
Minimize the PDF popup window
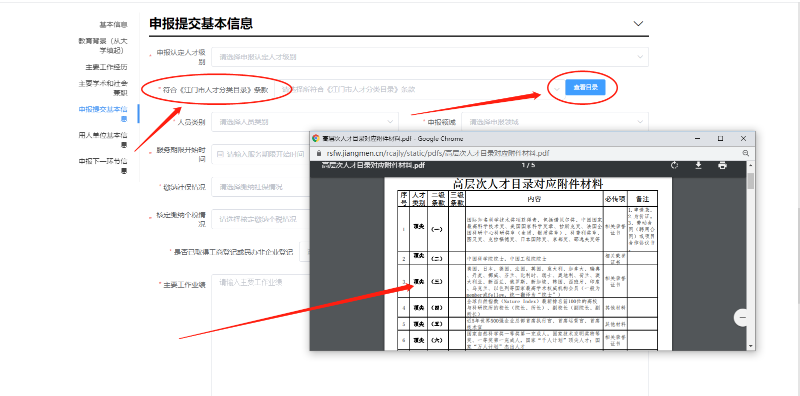pos(697,138)
